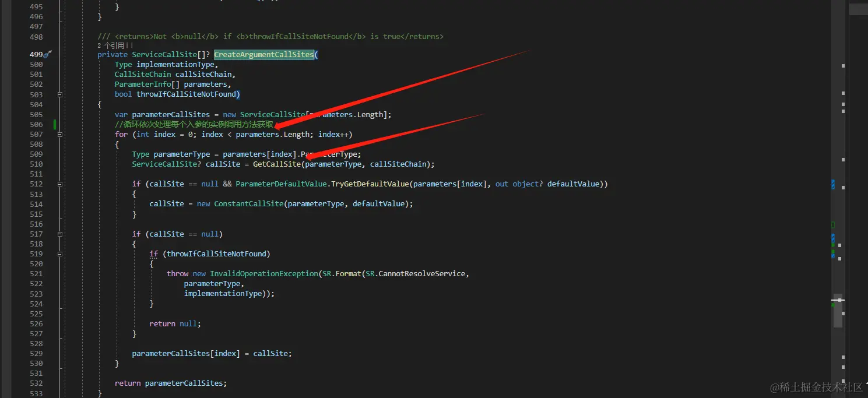868x398 pixels.
Task: Click "Type implementationType," parameter on line 500
Action: (x=167, y=65)
